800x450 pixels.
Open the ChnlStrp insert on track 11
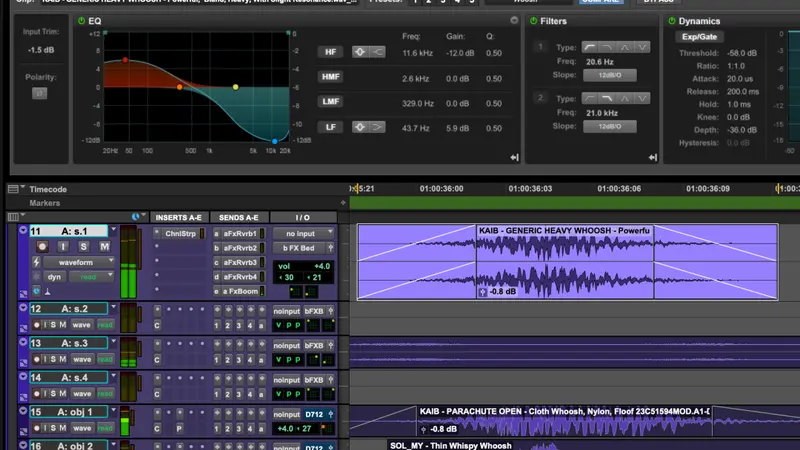181,234
